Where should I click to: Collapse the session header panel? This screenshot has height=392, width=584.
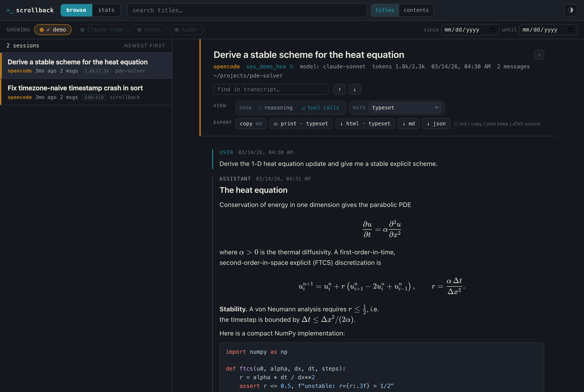(x=539, y=55)
